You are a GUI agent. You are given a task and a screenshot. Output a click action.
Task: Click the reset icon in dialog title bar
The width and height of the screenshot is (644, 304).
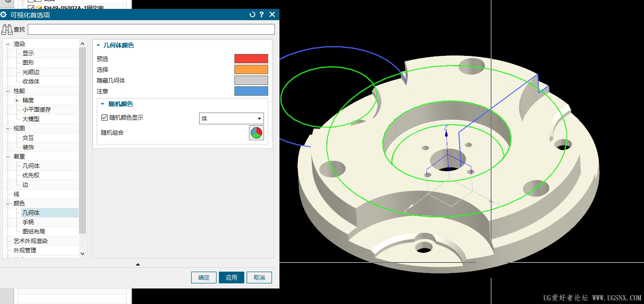click(x=252, y=15)
